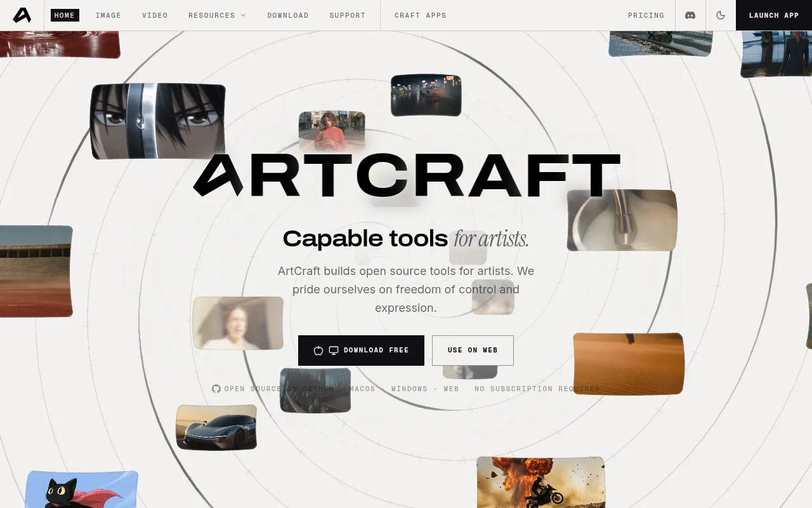Open the Discord icon link
Viewport: 812px width, 508px height.
(x=690, y=15)
